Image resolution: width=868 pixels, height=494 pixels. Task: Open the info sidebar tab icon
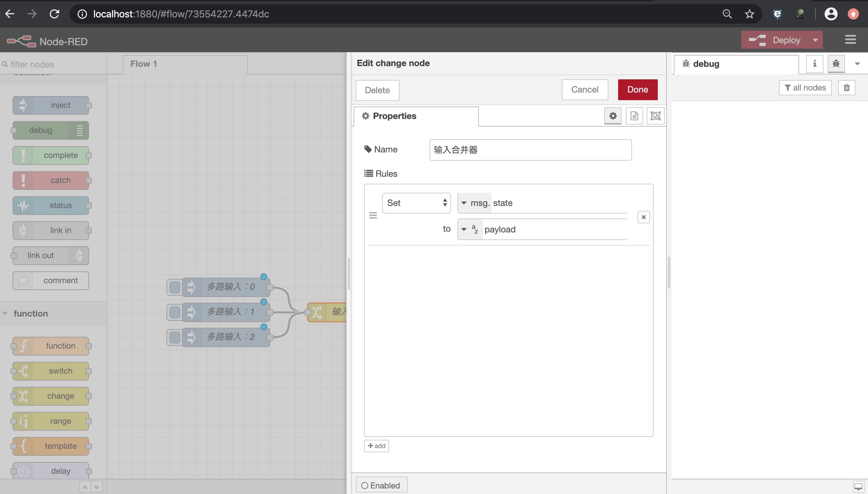pos(814,64)
